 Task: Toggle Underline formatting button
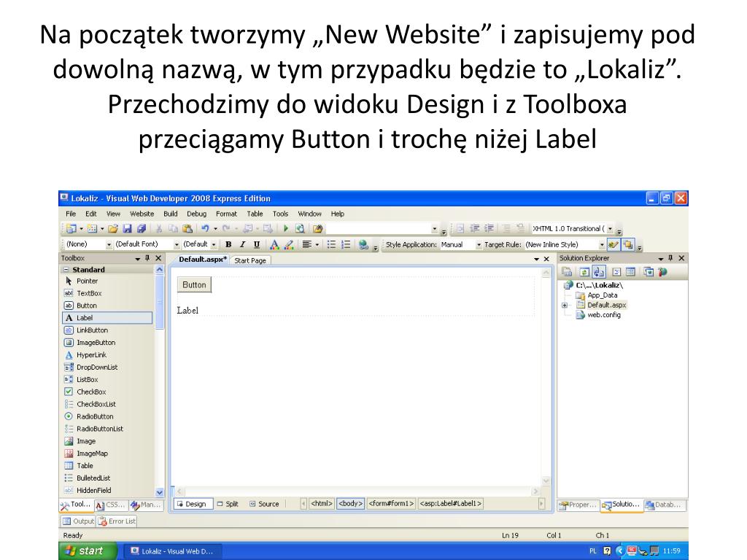[257, 244]
